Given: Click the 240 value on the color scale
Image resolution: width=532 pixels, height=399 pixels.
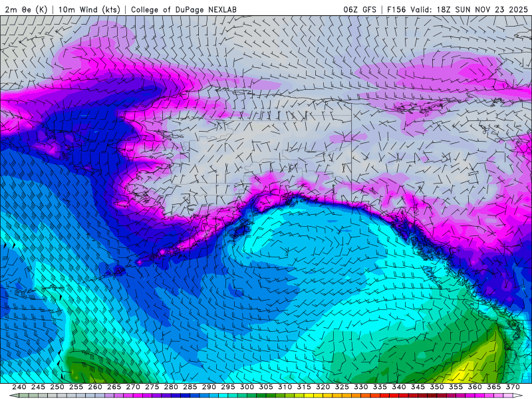Looking at the screenshot, I should tap(19, 387).
